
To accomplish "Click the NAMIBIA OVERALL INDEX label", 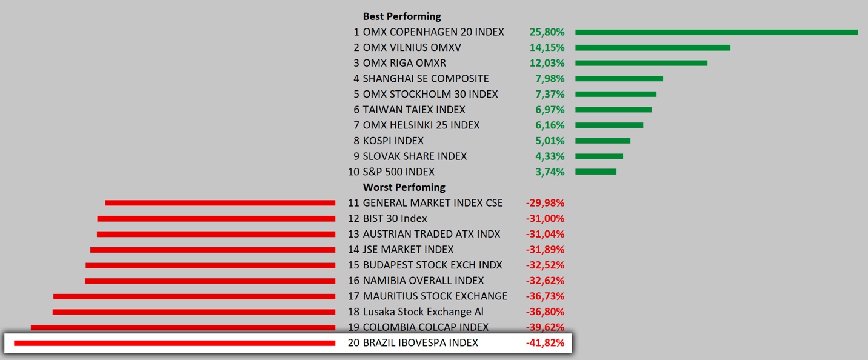I will [x=423, y=281].
